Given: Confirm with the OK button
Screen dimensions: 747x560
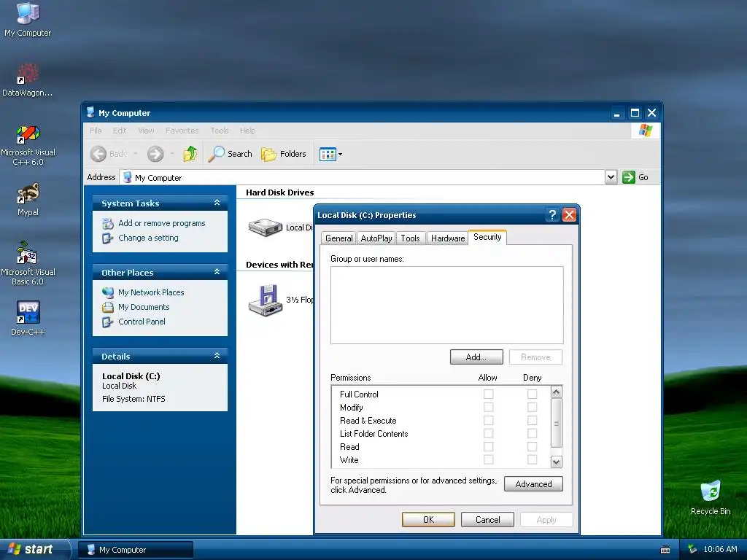Looking at the screenshot, I should [x=428, y=519].
